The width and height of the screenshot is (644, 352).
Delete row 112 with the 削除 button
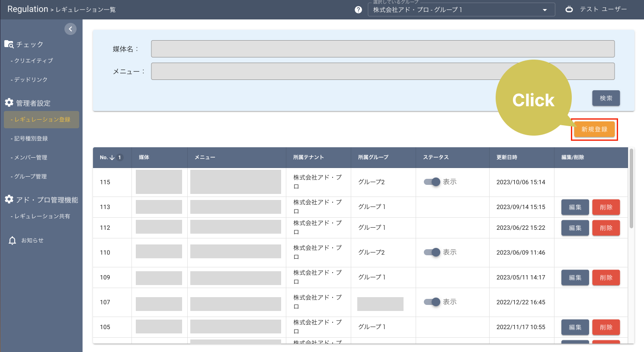tap(606, 228)
